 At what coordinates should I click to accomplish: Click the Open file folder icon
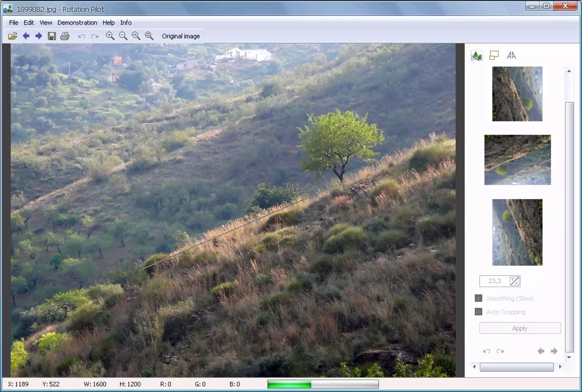coord(13,36)
